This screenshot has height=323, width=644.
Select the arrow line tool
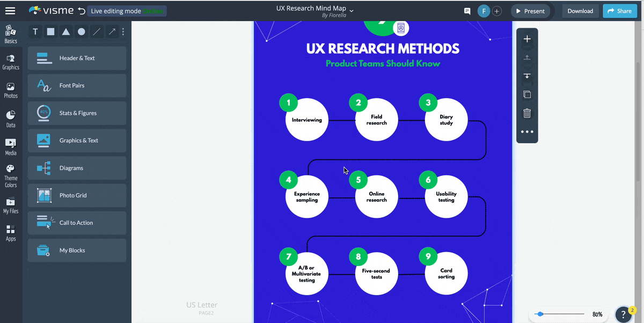[x=112, y=32]
